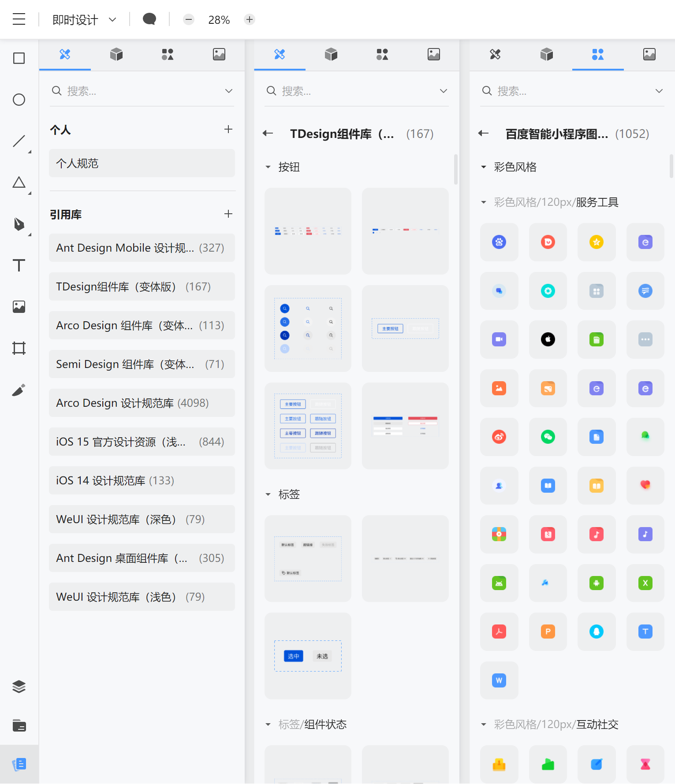Open Semi Design 组件库 library
Viewport: 675px width, 784px height.
(142, 364)
